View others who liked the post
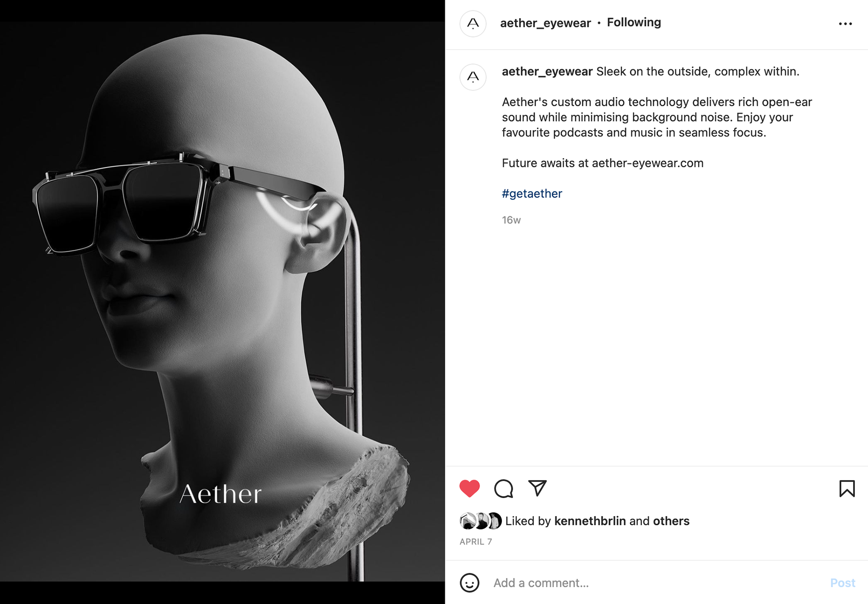Screen dimensions: 868x604 tap(671, 521)
